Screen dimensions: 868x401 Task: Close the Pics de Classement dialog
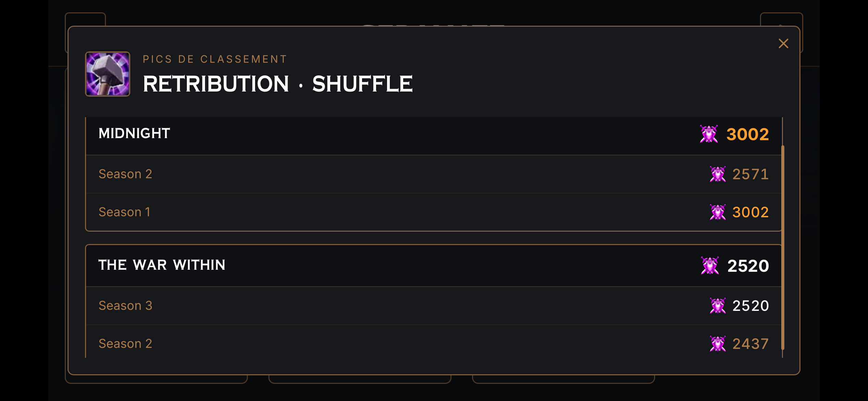coord(783,44)
